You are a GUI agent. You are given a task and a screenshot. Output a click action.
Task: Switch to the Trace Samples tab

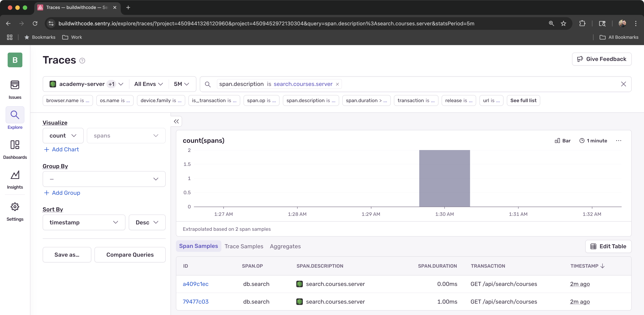(x=244, y=246)
